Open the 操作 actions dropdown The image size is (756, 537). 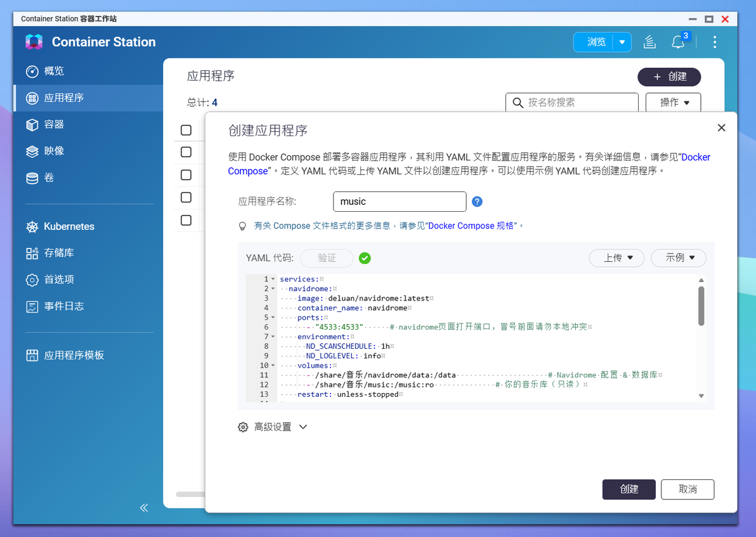tap(673, 102)
